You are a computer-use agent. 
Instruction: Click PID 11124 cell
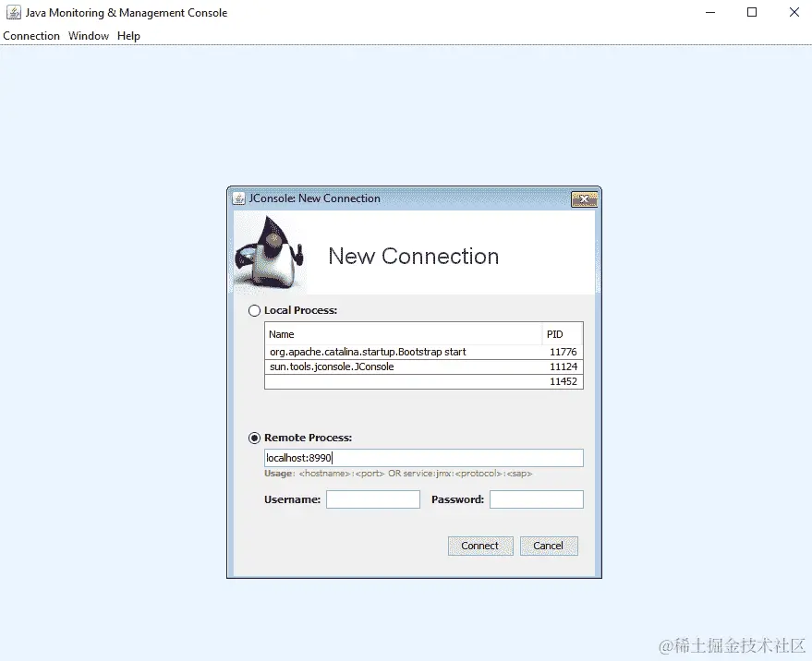click(x=563, y=367)
